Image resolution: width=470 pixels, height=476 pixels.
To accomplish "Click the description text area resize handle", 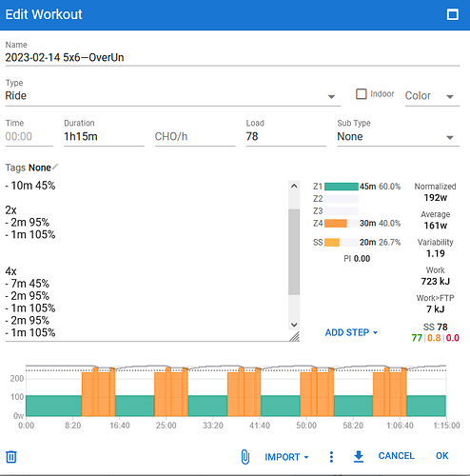I will (295, 337).
